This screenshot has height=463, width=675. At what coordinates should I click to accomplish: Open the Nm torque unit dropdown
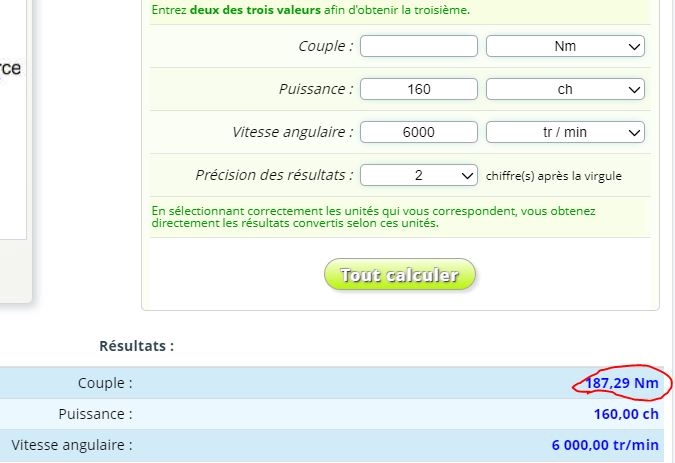coord(565,46)
